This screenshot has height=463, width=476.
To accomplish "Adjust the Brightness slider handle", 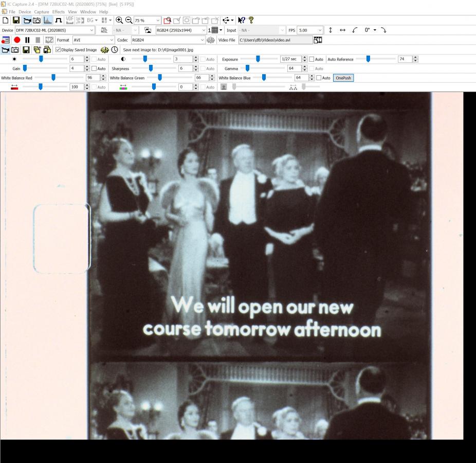I will [x=41, y=59].
